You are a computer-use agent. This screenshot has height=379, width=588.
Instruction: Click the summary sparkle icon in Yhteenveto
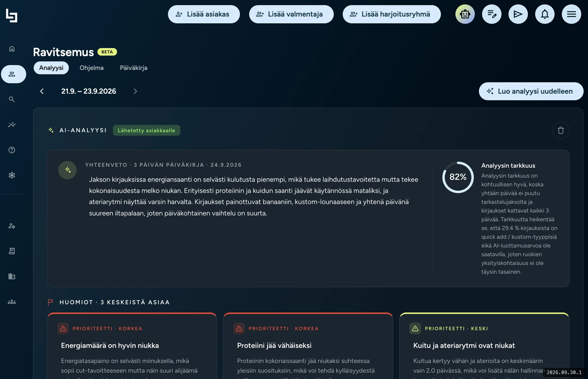pos(67,170)
